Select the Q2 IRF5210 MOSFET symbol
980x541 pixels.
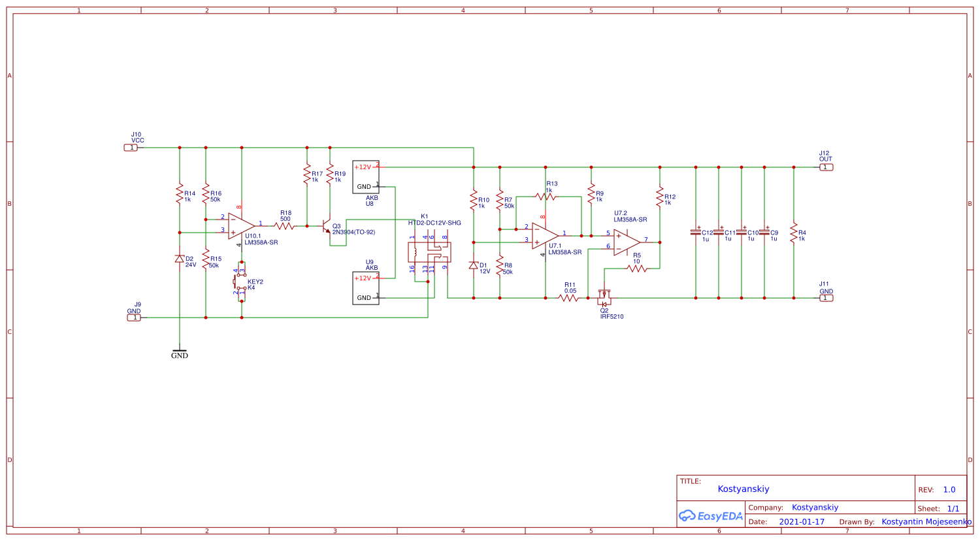(604, 298)
